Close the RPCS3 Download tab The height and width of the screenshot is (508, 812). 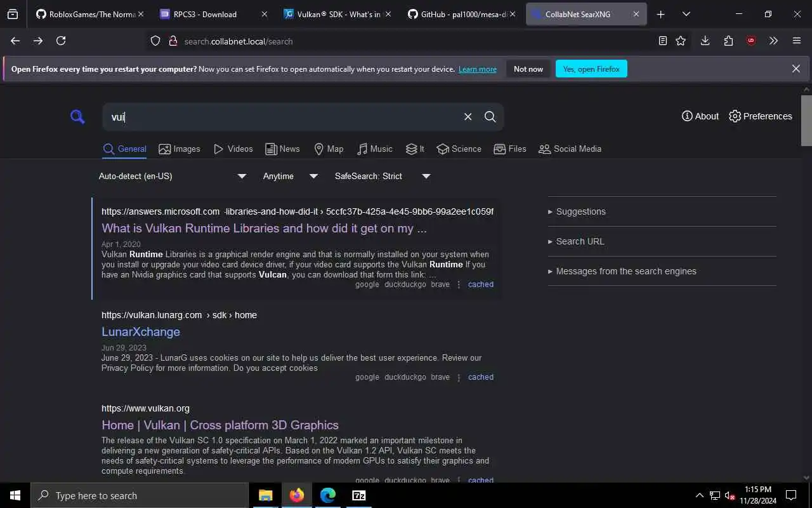coord(265,14)
